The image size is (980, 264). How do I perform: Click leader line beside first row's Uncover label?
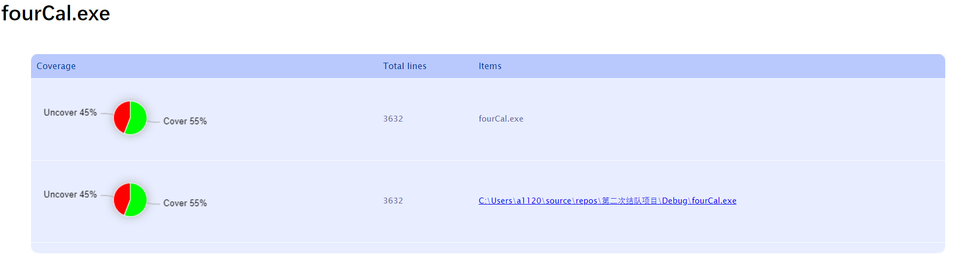106,114
